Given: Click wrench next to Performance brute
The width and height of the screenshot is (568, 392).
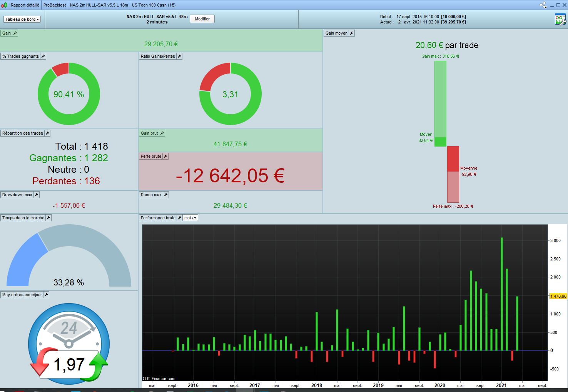Looking at the screenshot, I should 179,218.
